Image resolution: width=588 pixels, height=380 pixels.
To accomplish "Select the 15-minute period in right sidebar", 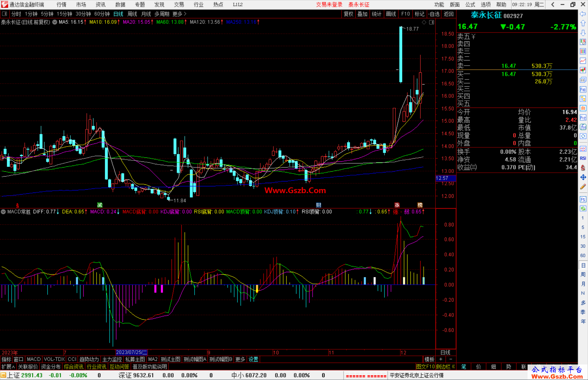I will pos(583,237).
